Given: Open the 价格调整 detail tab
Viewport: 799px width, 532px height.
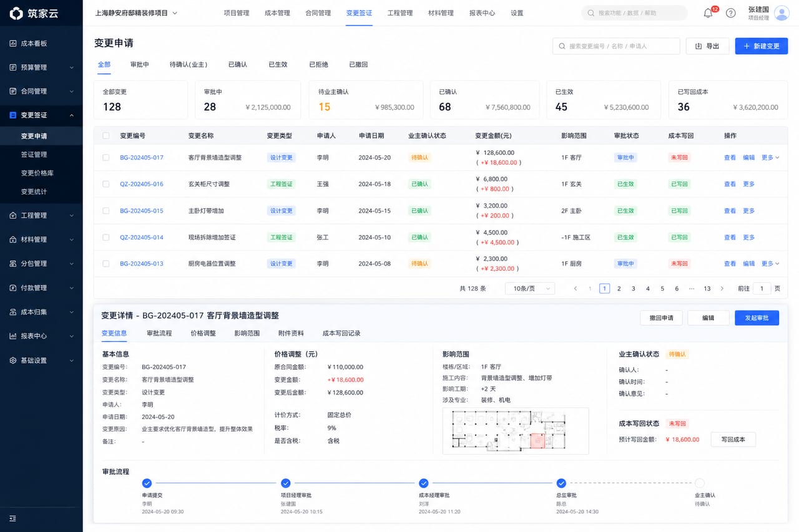Looking at the screenshot, I should tap(203, 334).
